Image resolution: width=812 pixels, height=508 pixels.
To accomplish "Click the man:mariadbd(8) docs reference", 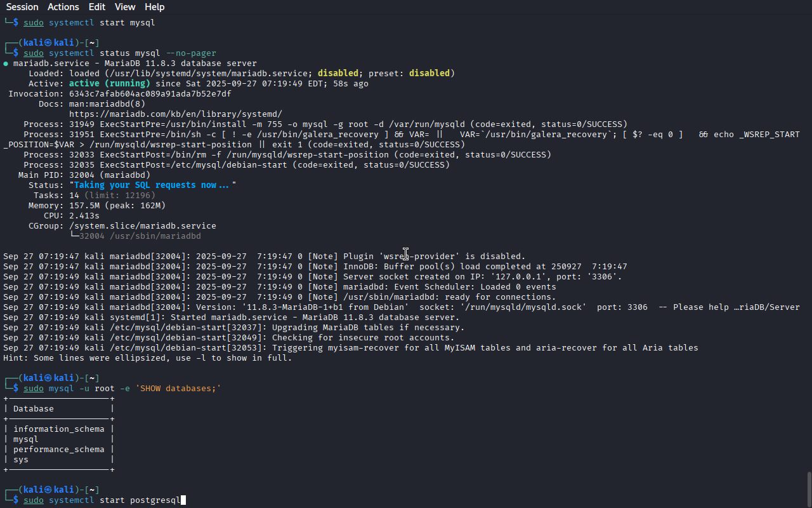I will (107, 104).
